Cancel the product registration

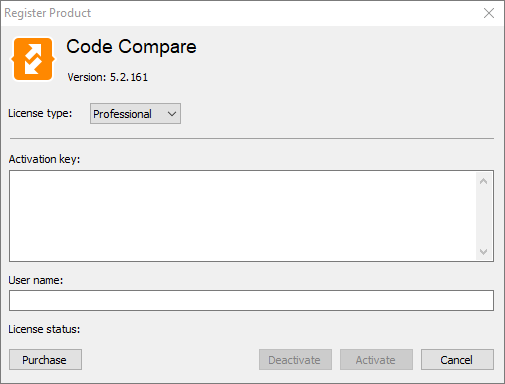tap(457, 360)
